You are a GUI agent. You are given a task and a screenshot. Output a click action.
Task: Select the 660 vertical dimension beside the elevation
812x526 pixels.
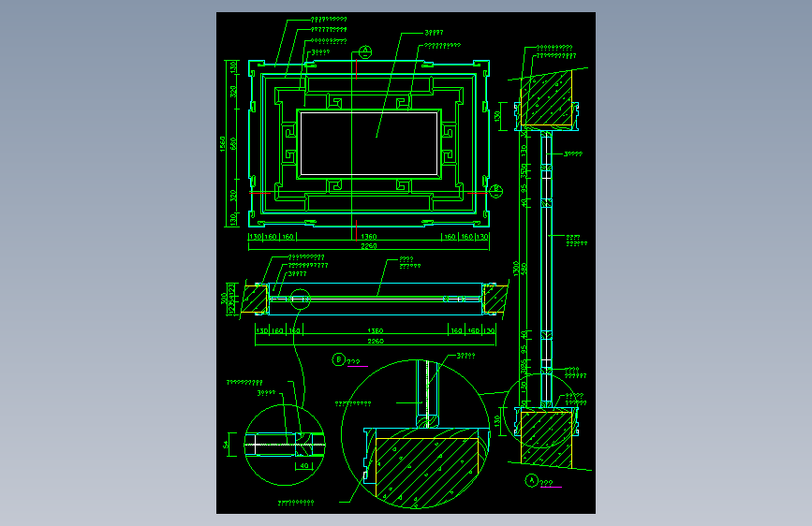point(233,143)
